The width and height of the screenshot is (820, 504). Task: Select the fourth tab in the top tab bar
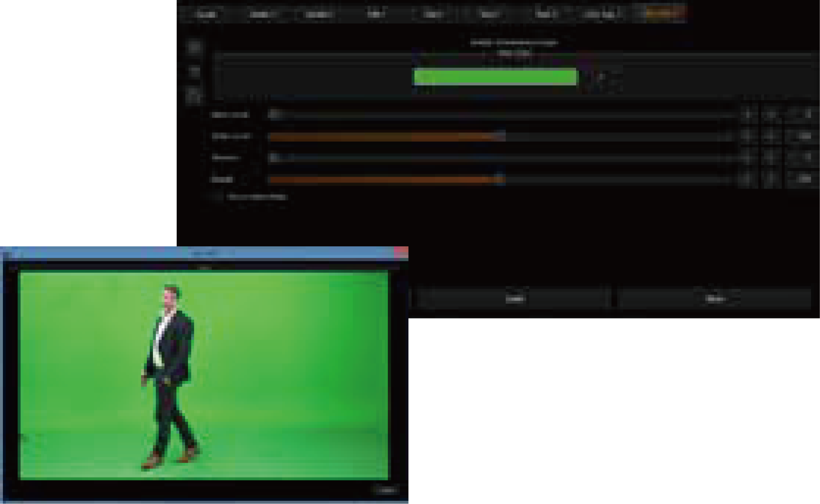click(x=375, y=14)
